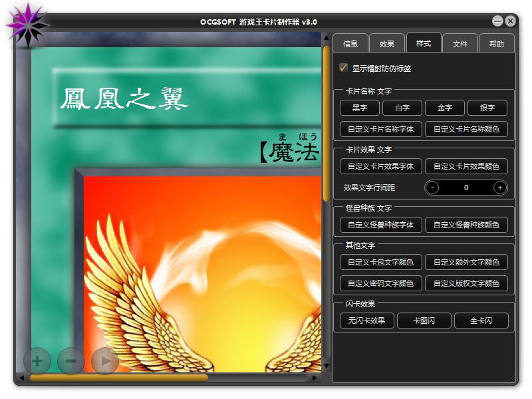Click the horizontal scrollbar right arrow
Viewport: 532px width, 399px height.
tap(315, 377)
